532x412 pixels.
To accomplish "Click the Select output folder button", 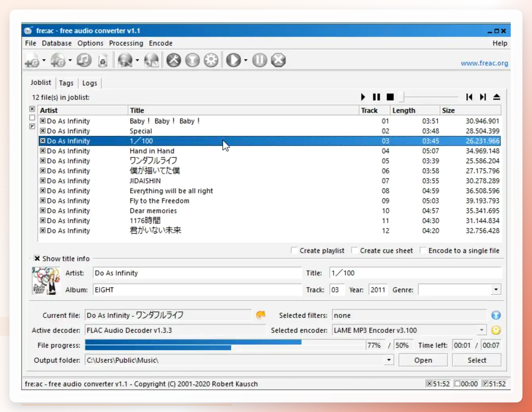I will point(477,360).
